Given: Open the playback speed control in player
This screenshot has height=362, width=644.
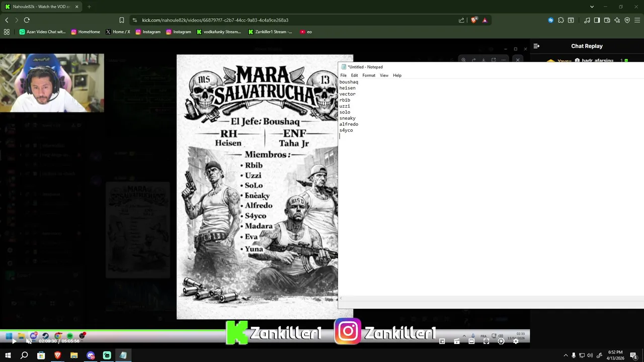Looking at the screenshot, I should [501, 341].
